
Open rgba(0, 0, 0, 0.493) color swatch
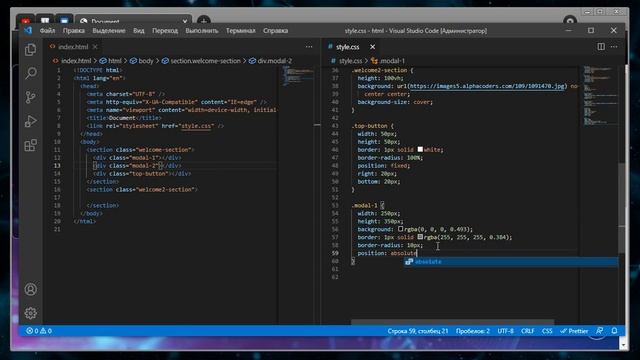[400, 229]
